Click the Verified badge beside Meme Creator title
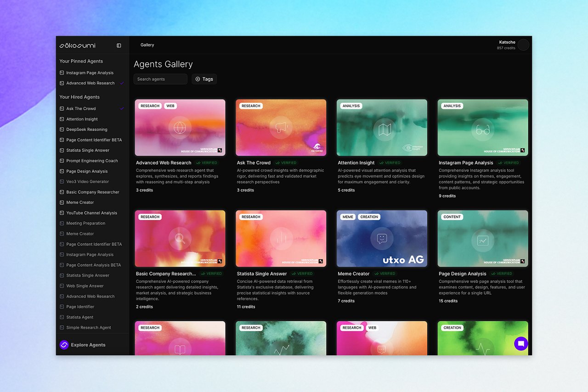 [x=385, y=274]
